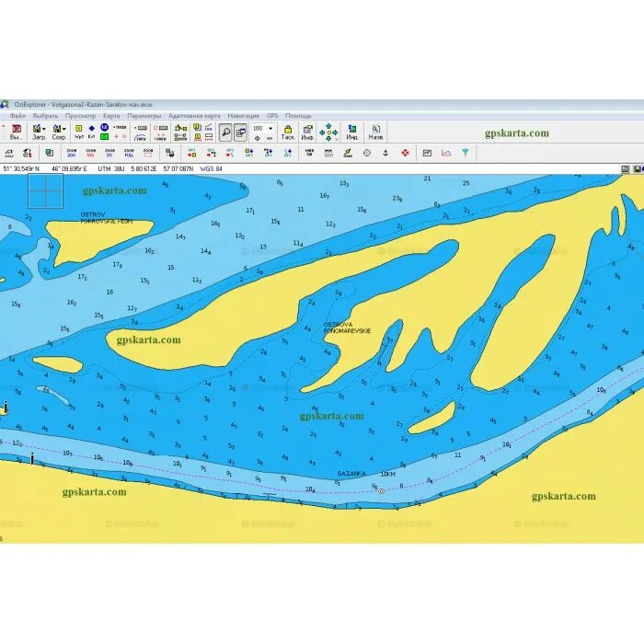Open the Файл menu
The image size is (644, 644).
(x=17, y=116)
